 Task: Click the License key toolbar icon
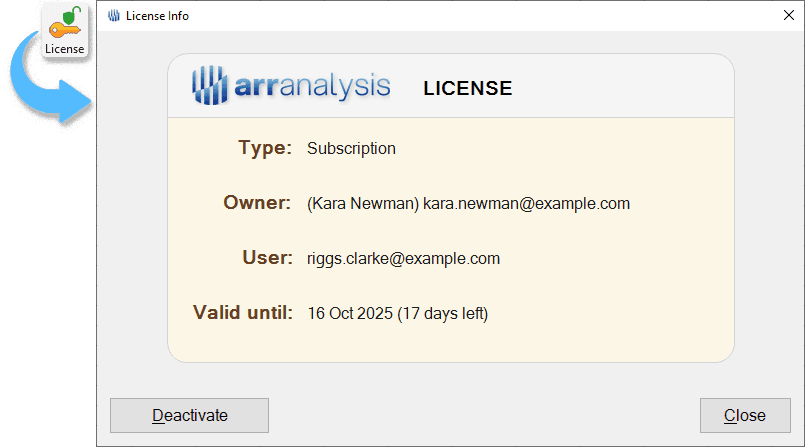(65, 30)
